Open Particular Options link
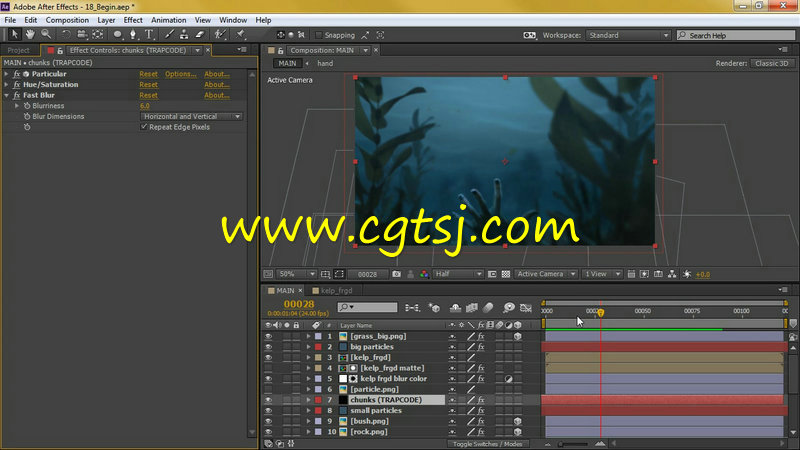The height and width of the screenshot is (450, 800). click(181, 74)
